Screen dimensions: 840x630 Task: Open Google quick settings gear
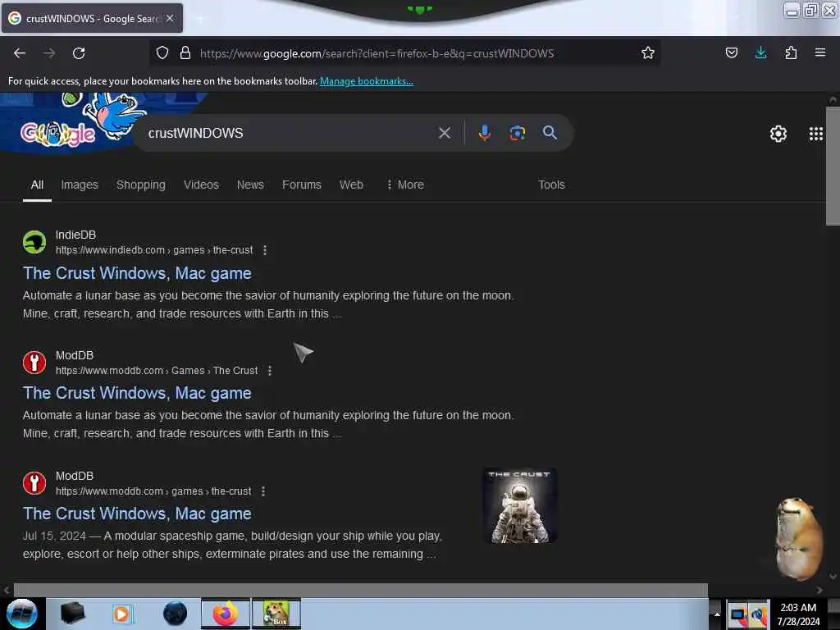[x=778, y=134]
